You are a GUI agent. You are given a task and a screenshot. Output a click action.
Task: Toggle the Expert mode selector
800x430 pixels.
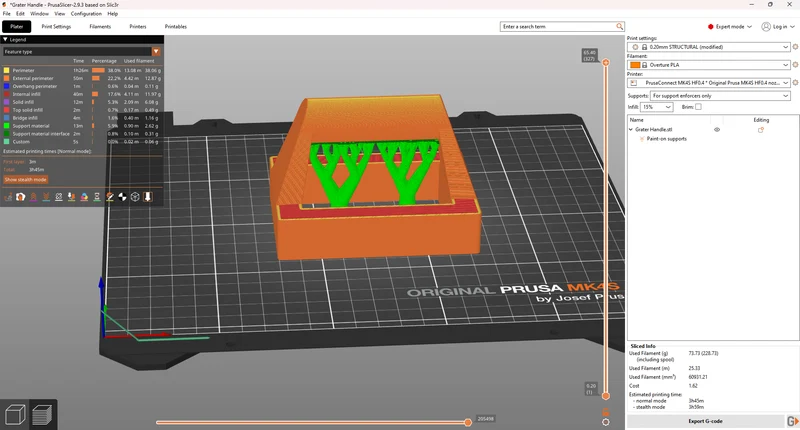[x=730, y=27]
